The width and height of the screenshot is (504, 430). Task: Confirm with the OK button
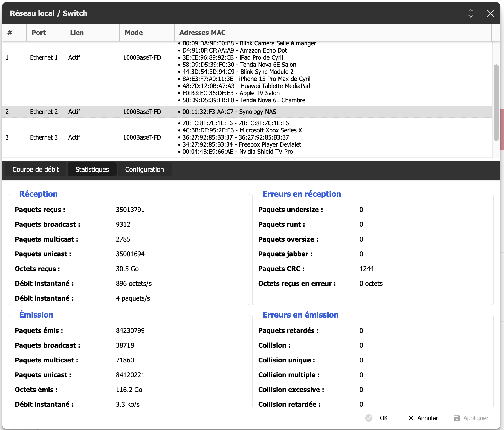click(x=376, y=418)
